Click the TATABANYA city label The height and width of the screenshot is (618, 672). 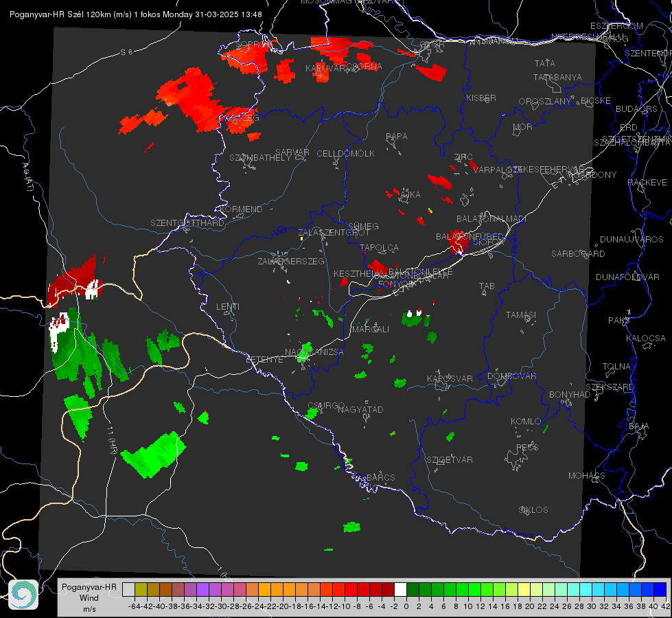click(557, 77)
